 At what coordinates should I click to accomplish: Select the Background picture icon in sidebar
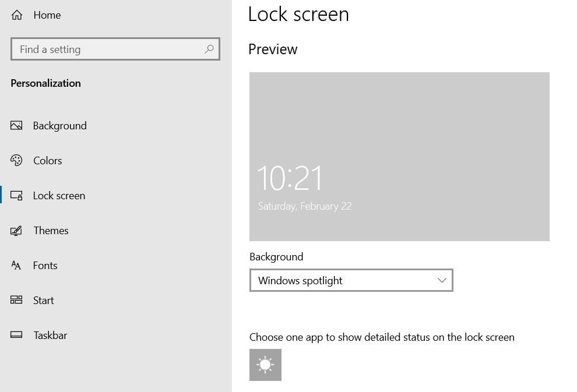(x=17, y=125)
